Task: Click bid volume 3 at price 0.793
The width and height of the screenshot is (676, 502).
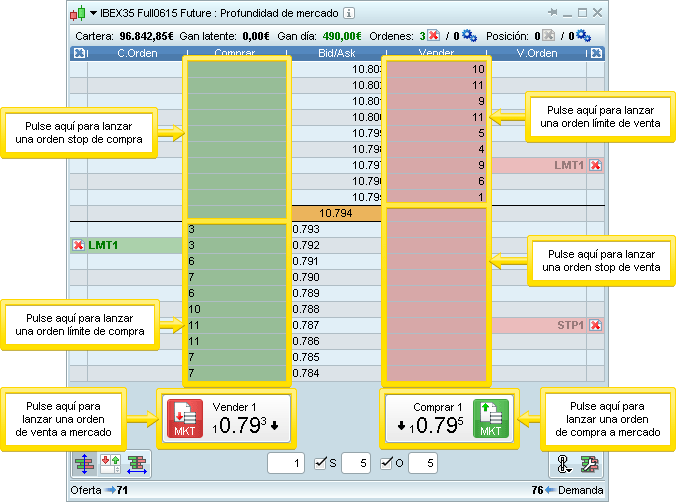Action: [237, 229]
